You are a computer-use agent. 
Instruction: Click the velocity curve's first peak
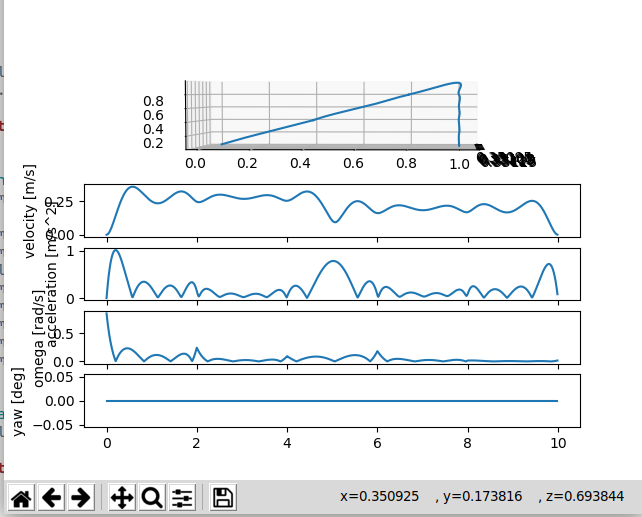132,187
